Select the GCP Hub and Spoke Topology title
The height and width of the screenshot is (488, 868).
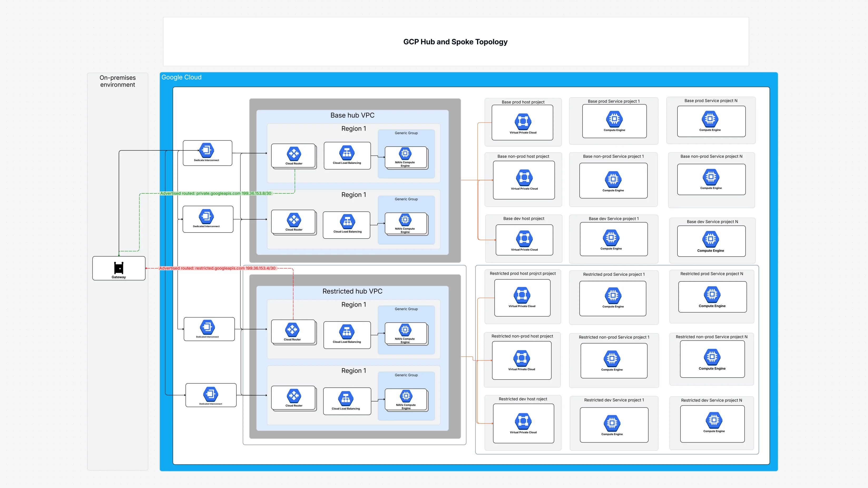click(455, 42)
